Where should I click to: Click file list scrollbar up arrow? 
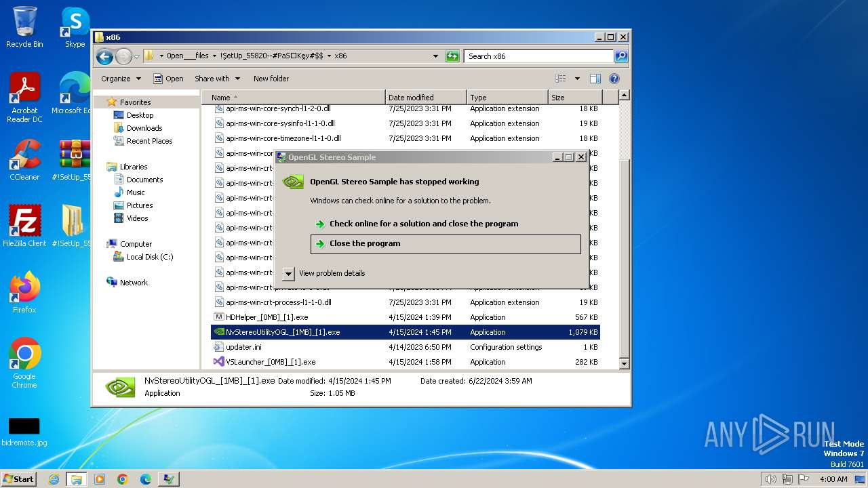(x=625, y=96)
